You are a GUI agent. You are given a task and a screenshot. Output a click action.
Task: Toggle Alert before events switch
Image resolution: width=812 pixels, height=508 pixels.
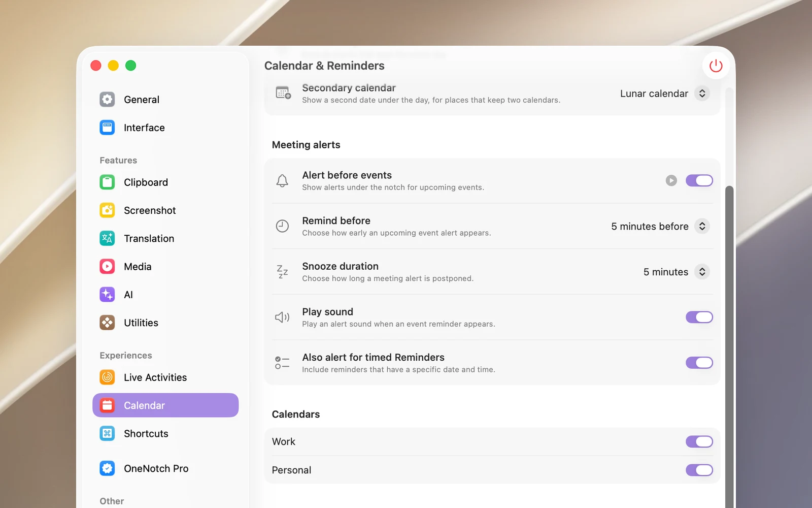pos(699,180)
